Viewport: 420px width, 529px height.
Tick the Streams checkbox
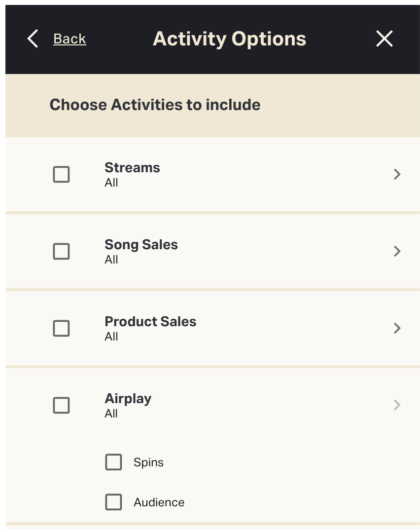(x=61, y=174)
